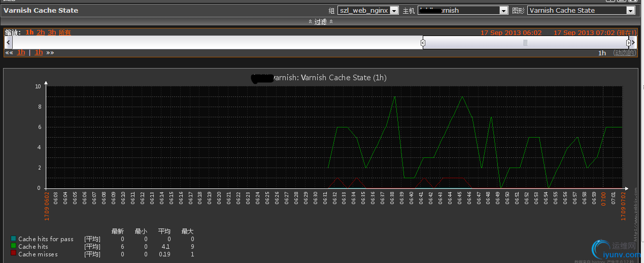The image size is (644, 263).
Task: Set zoom to 所有 (all)
Action: click(65, 32)
